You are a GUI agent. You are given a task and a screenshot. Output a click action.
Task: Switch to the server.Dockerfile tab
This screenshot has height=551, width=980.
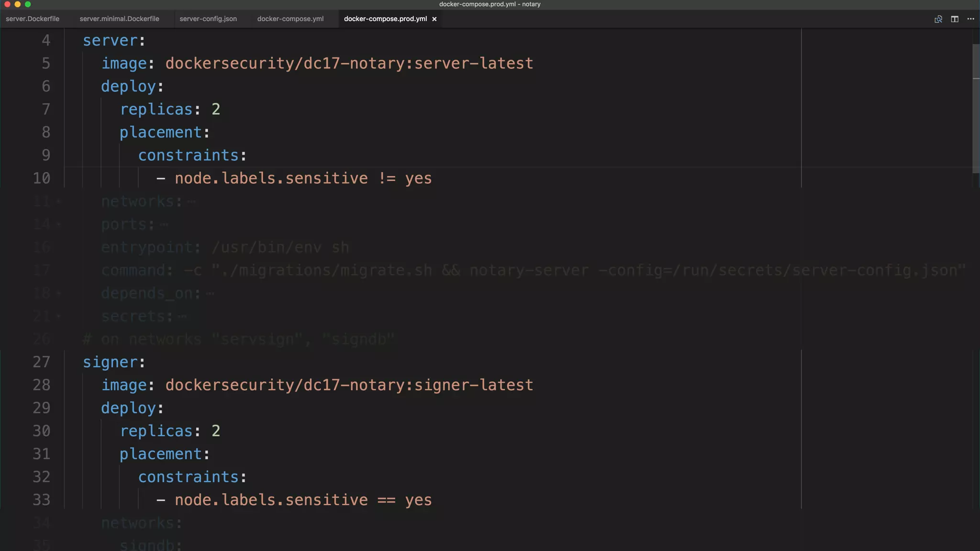point(33,19)
